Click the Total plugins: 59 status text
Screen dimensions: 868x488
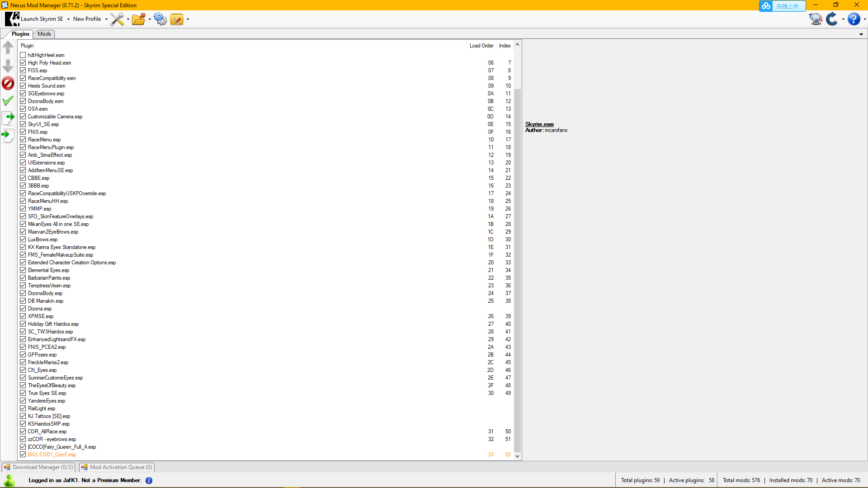tap(640, 480)
